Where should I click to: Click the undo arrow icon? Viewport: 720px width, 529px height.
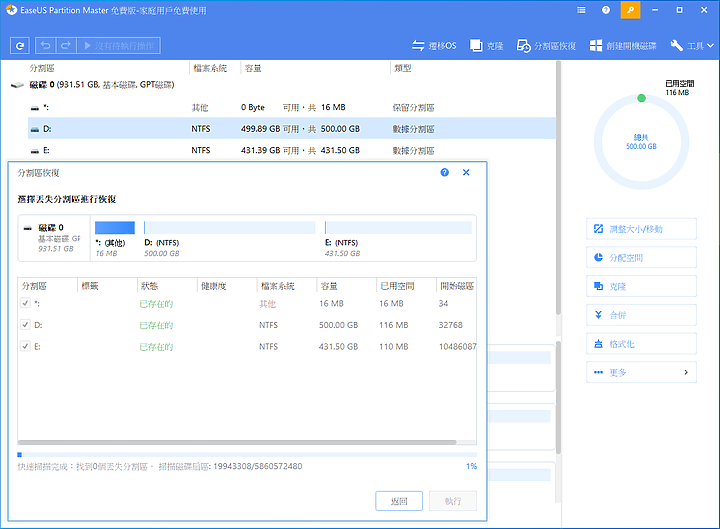(45, 45)
